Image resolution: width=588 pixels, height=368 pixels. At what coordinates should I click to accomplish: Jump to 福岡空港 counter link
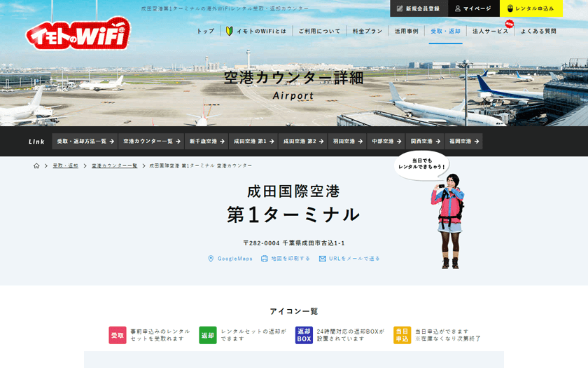[x=463, y=141]
